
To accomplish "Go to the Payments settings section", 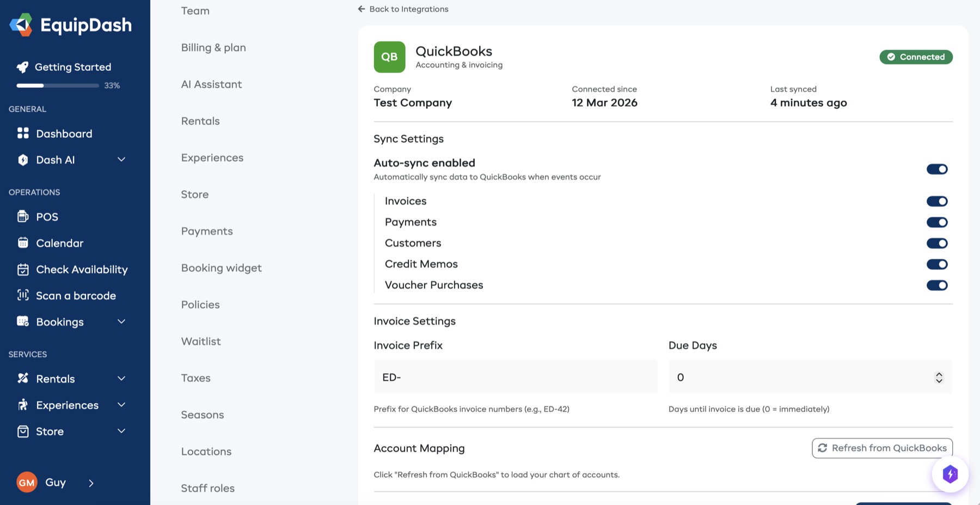I will click(207, 231).
